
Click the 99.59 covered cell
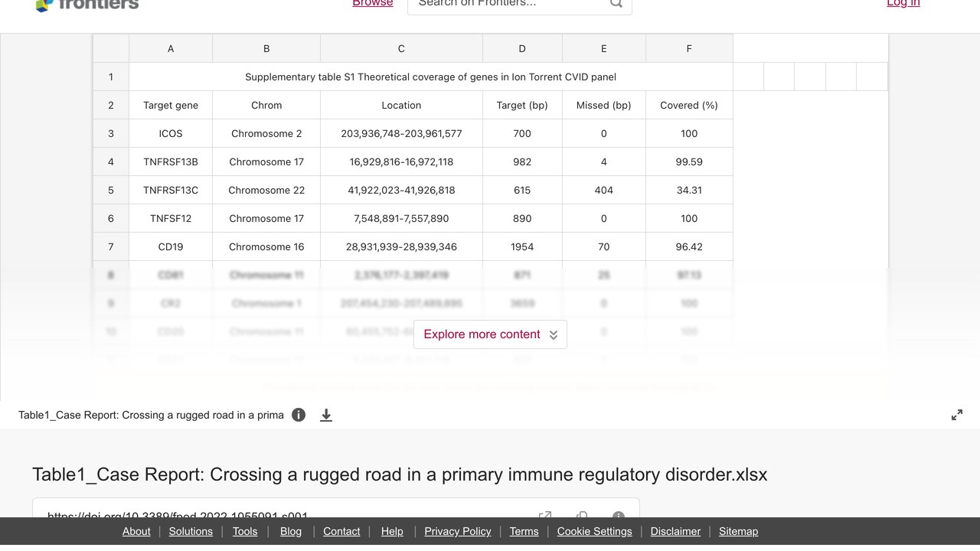pyautogui.click(x=689, y=161)
